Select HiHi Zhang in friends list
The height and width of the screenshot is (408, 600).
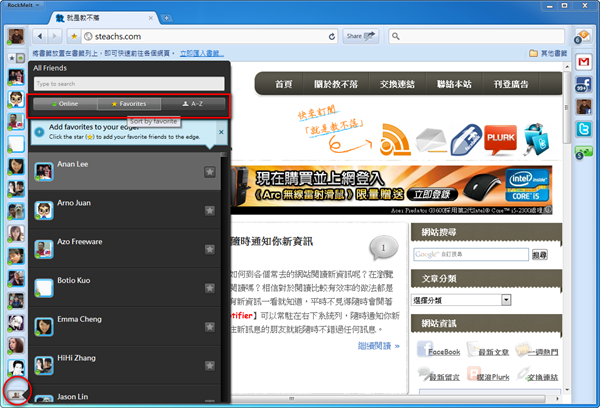[124, 365]
